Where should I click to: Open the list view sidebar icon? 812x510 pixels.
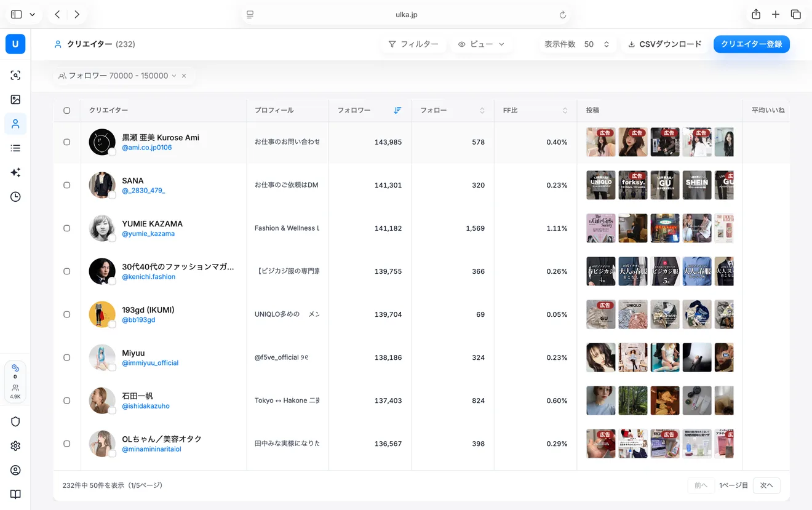pos(15,148)
